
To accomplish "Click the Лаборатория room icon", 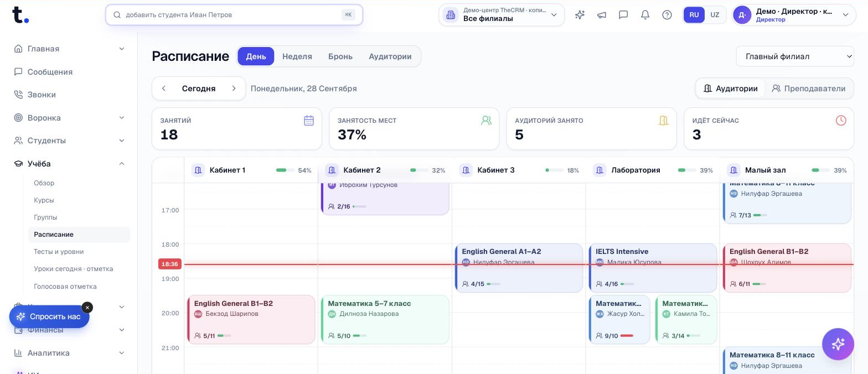I will (x=600, y=170).
